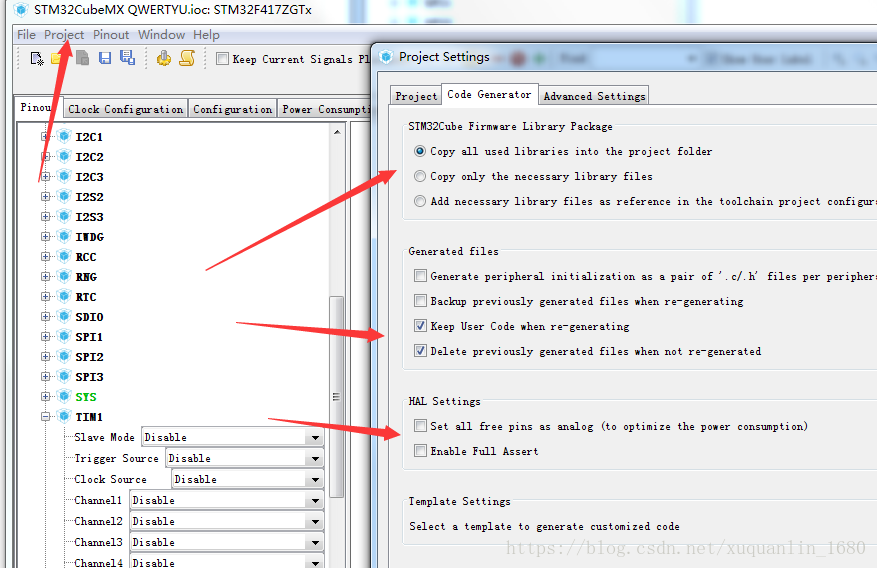Switch to the Project tab in settings
The width and height of the screenshot is (877, 568).
click(x=416, y=96)
